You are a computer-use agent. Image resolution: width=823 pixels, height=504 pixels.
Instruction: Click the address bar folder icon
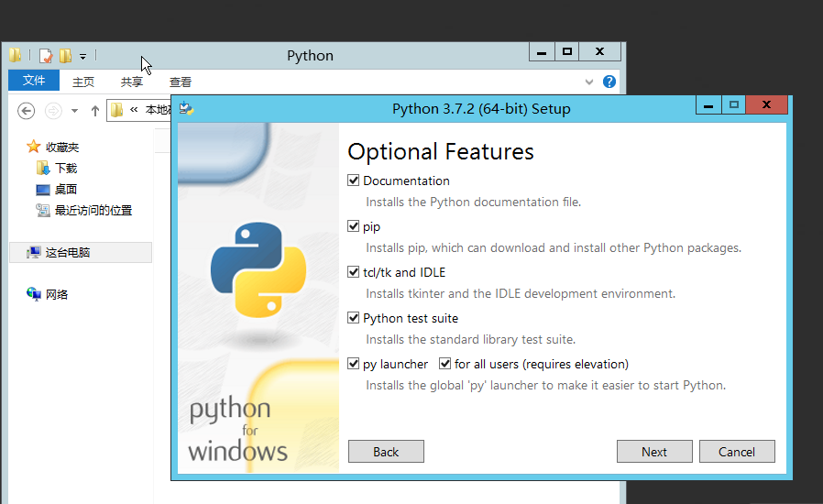pos(117,110)
